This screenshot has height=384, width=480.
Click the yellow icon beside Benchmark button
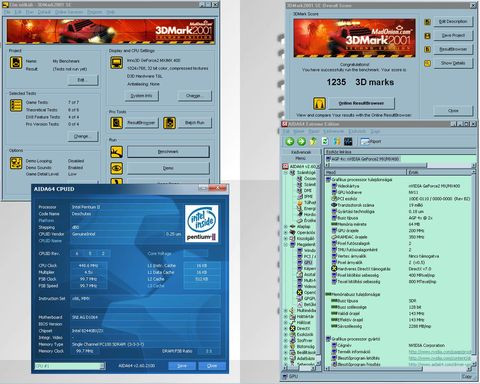click(x=116, y=152)
